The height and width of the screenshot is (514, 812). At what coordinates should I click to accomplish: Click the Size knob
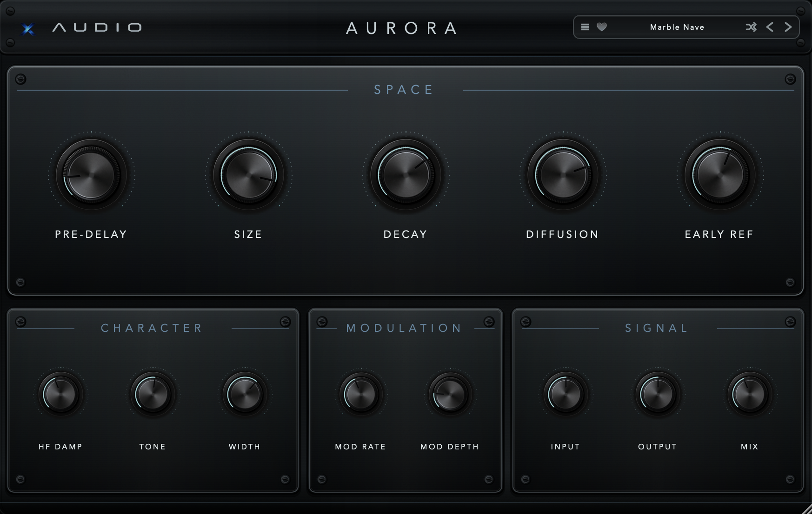[248, 175]
